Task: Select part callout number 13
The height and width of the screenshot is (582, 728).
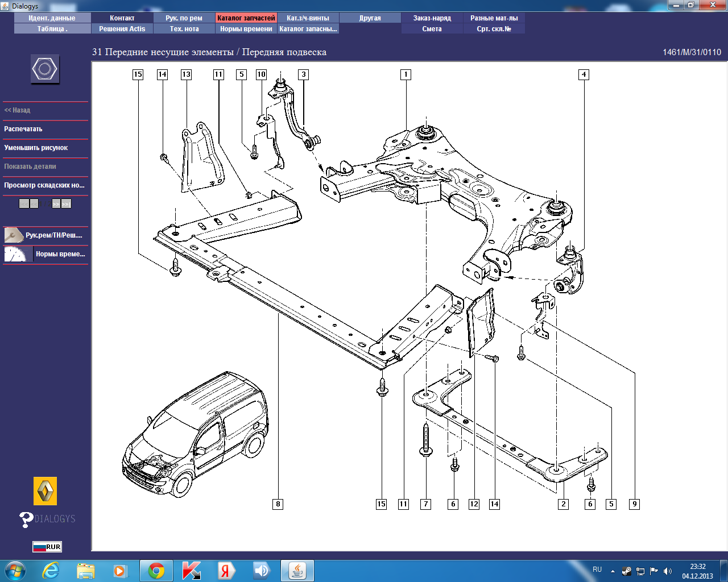Action: (187, 74)
